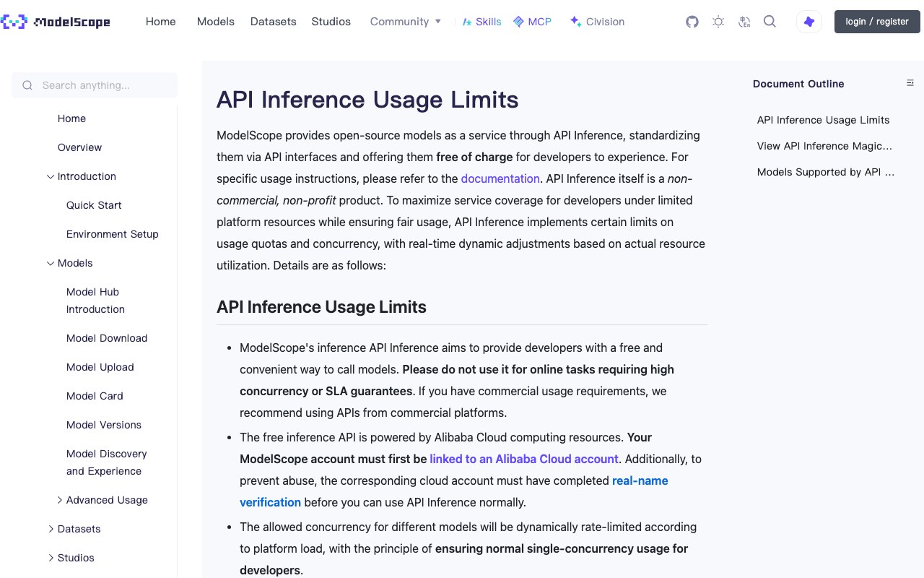Jump to 'View API Inference Magic...' outline item

(x=824, y=146)
